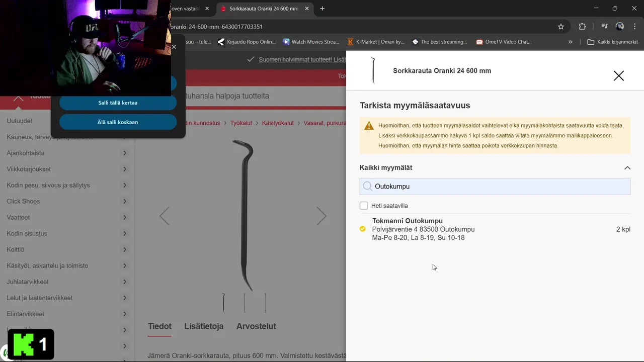Click the Vasarat, purkuraudat breadcrumb link

pyautogui.click(x=325, y=123)
